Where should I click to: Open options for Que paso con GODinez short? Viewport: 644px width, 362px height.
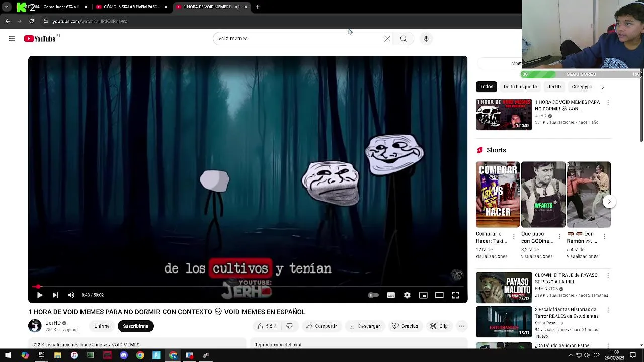(559, 236)
